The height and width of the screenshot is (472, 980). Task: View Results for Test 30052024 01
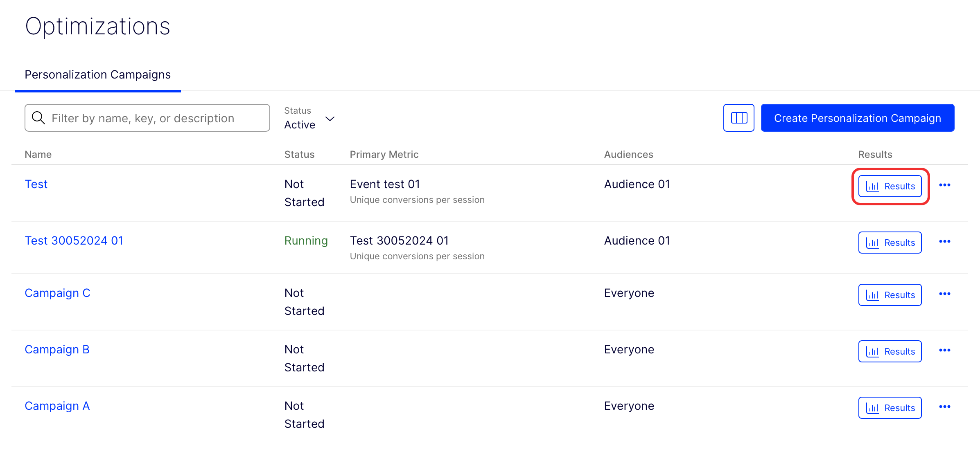(890, 243)
